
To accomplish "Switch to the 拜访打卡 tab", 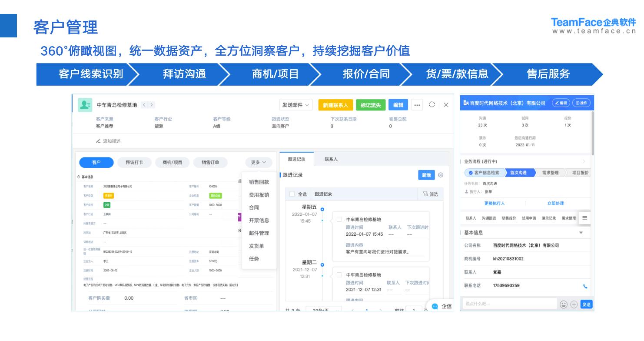I will tap(134, 162).
